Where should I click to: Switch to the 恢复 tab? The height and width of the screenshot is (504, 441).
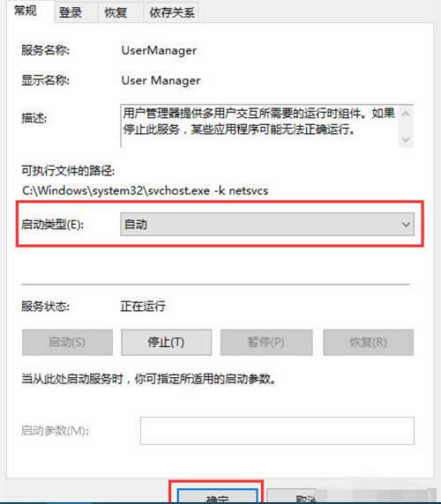pos(116,13)
